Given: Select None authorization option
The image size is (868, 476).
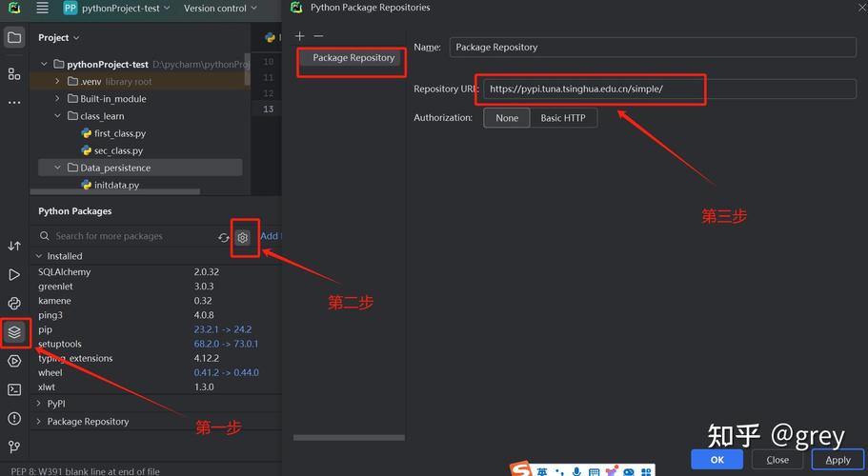Looking at the screenshot, I should point(507,118).
